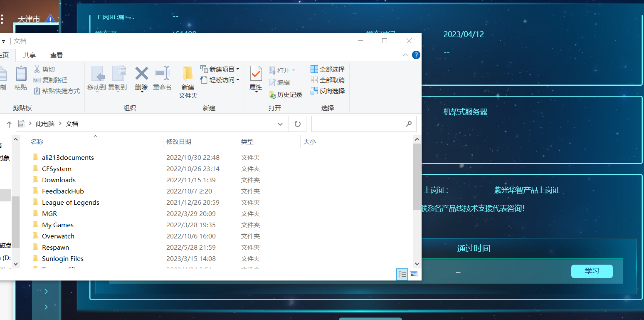This screenshot has width=644, height=320.
Task: Open the New item (新建项目) dropdown
Action: pyautogui.click(x=220, y=69)
